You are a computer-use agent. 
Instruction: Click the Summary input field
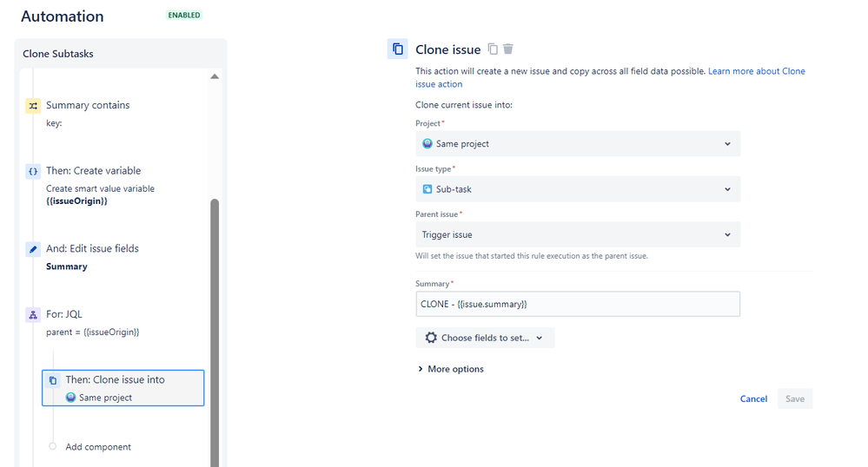[578, 305]
